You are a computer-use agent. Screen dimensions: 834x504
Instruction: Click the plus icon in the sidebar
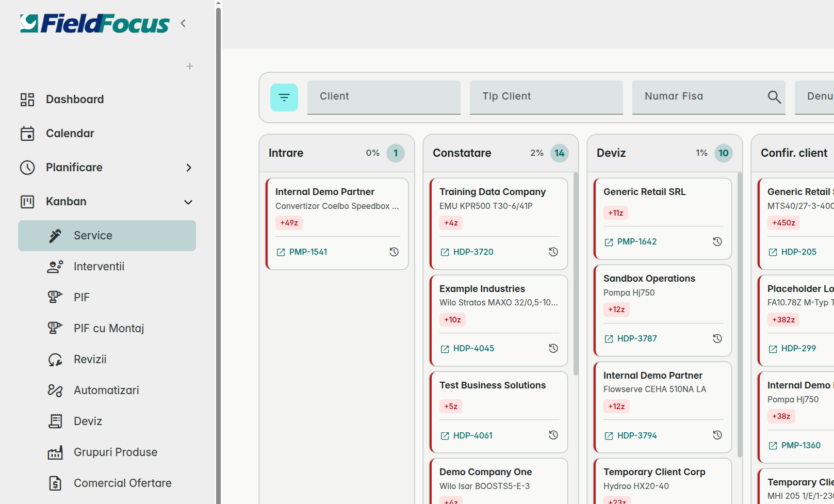coord(190,66)
